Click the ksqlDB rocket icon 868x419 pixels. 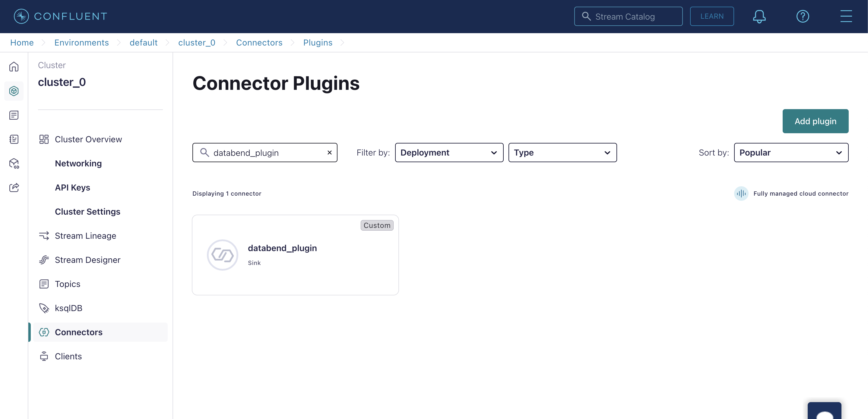click(44, 308)
